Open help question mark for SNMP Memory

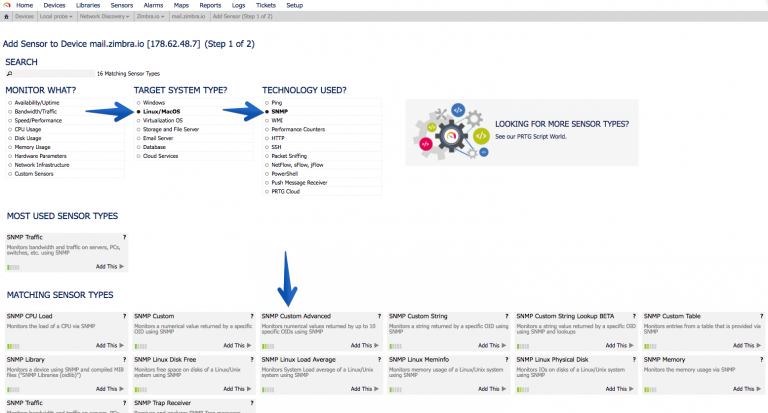click(x=761, y=359)
